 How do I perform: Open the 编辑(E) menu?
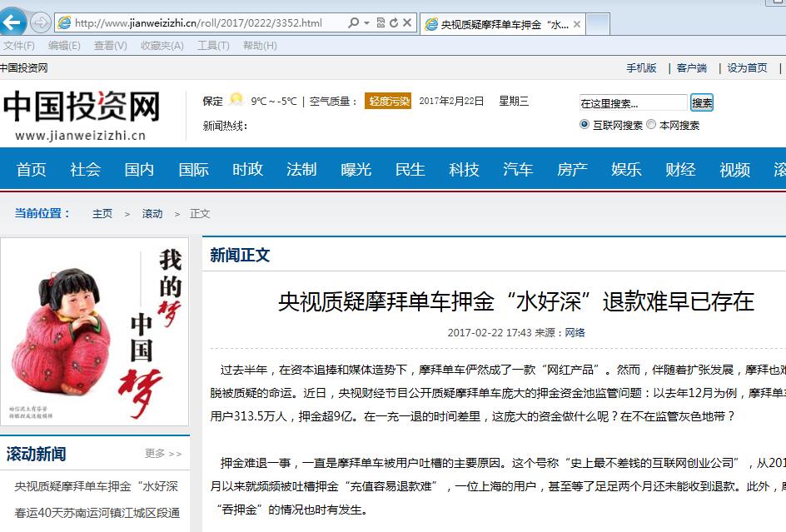click(x=64, y=46)
